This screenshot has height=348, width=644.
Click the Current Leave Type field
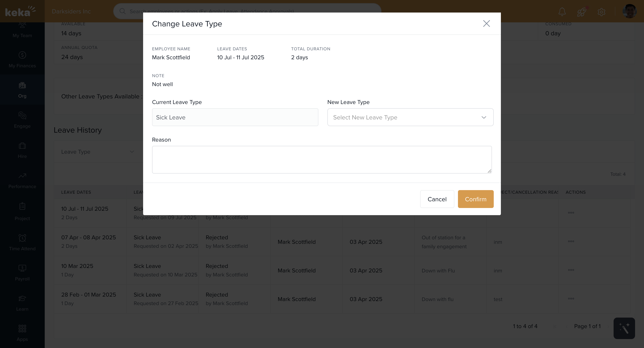coord(235,117)
